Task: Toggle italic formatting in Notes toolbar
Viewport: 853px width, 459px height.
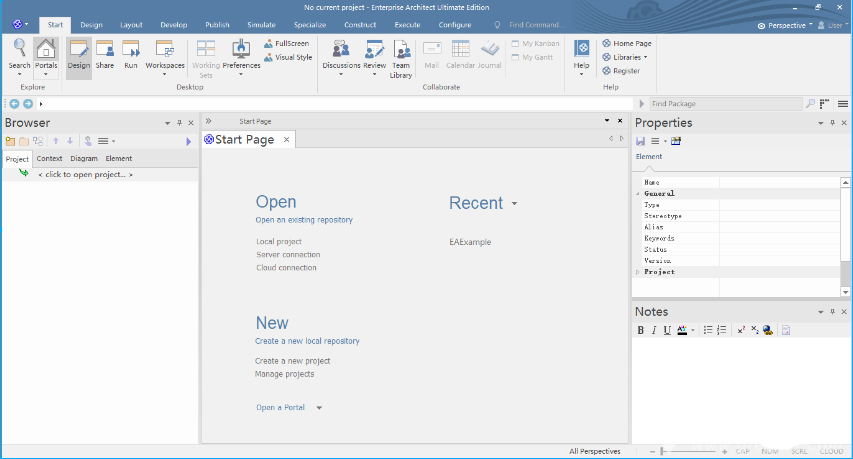Action: (654, 330)
